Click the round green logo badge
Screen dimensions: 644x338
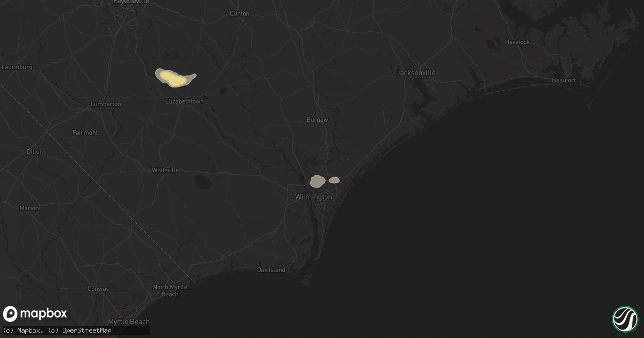click(625, 319)
